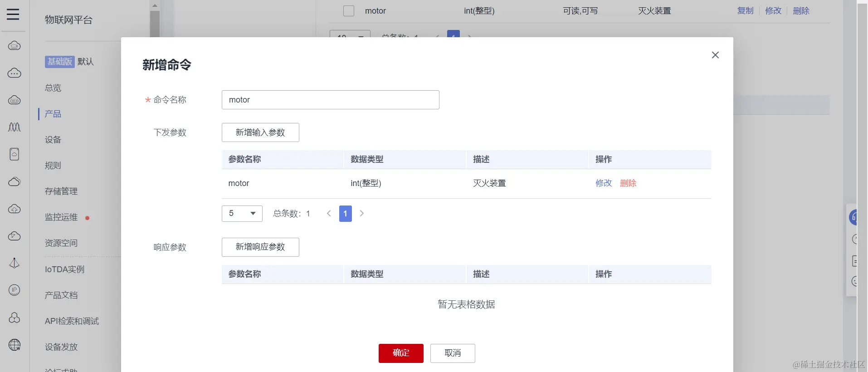Screen dimensions: 868x372
Task: Click 修改 link in dialog motor row
Action: [x=604, y=183]
